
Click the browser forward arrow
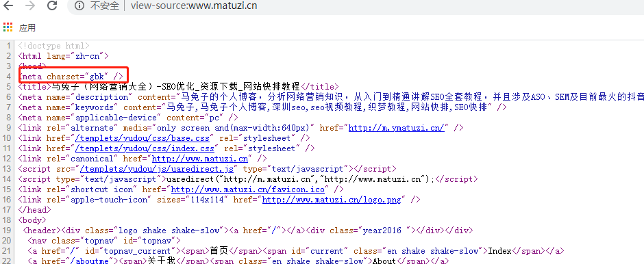[29, 5]
